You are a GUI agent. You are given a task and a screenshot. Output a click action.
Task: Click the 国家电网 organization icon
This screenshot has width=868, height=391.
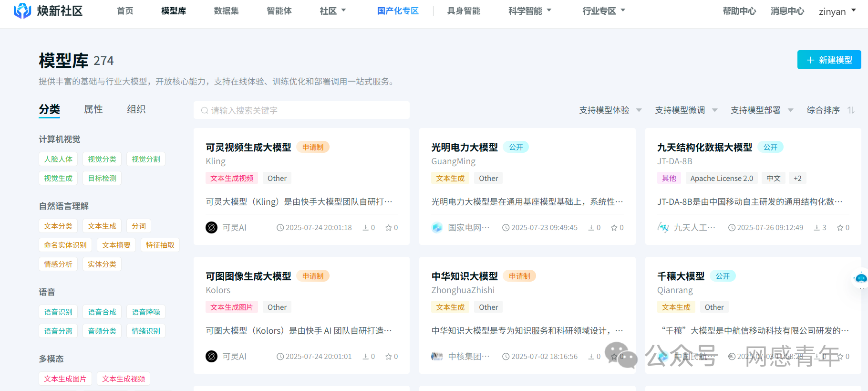pyautogui.click(x=437, y=228)
